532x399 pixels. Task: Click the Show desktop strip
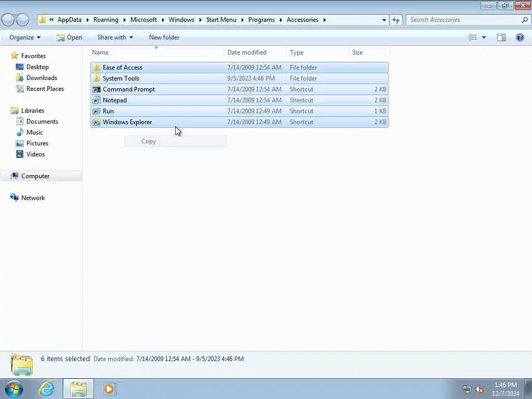pos(528,389)
